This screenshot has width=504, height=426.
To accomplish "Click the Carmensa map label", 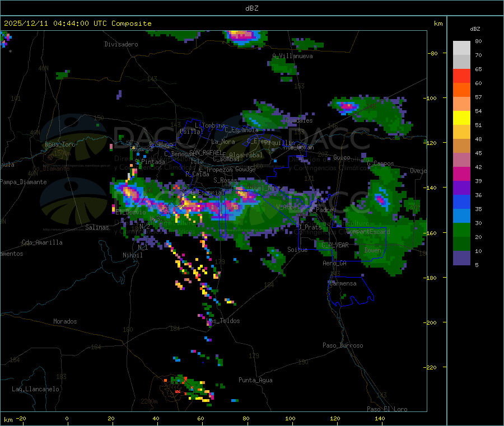I will point(343,283).
